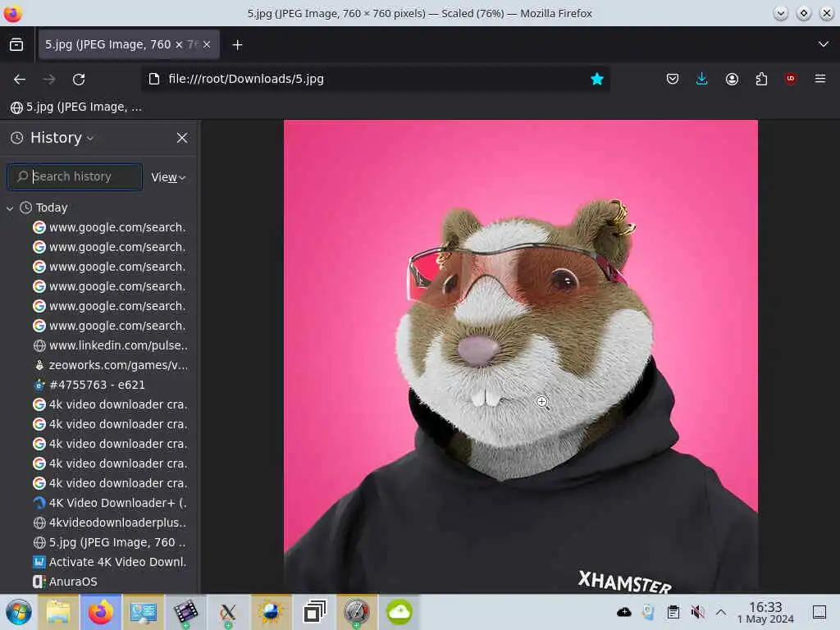The image size is (840, 630).
Task: Click the Firefox View icon in tab strip
Action: pos(16,44)
